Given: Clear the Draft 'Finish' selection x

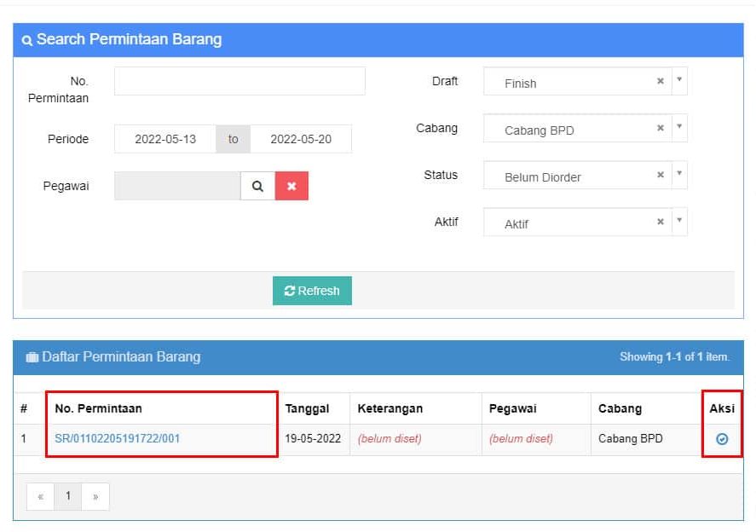Looking at the screenshot, I should click(x=661, y=81).
